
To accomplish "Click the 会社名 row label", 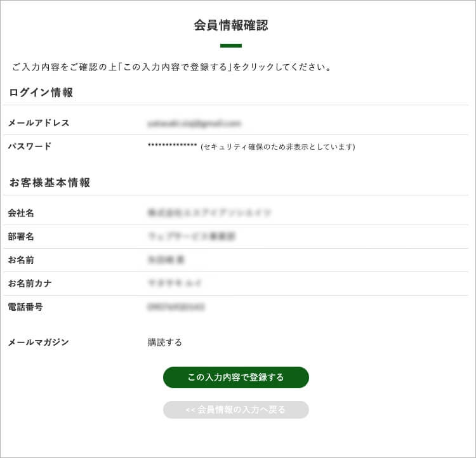I will click(21, 213).
